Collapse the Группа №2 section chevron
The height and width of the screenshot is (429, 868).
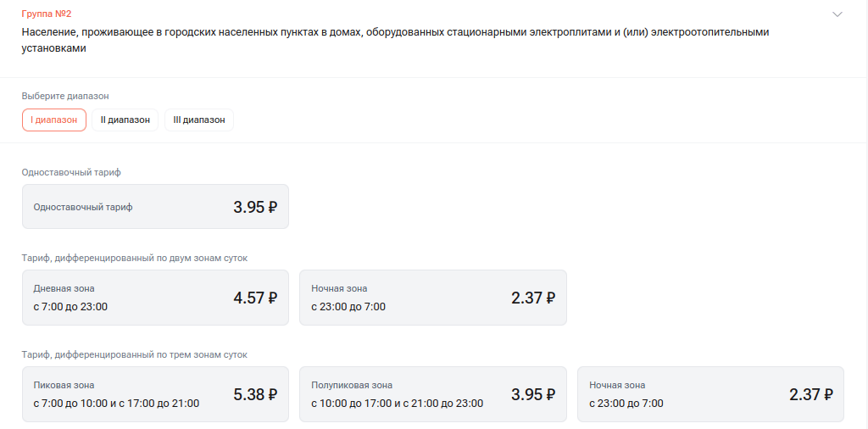click(837, 14)
